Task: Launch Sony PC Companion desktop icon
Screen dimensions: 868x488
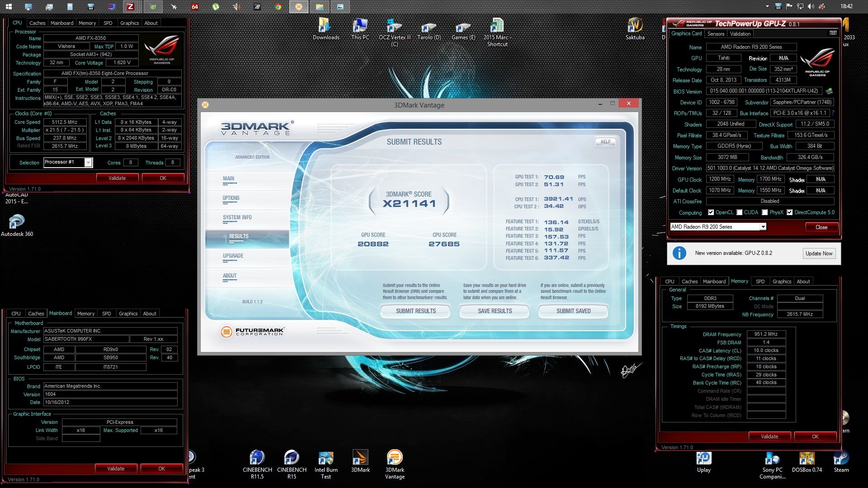Action: (772, 465)
